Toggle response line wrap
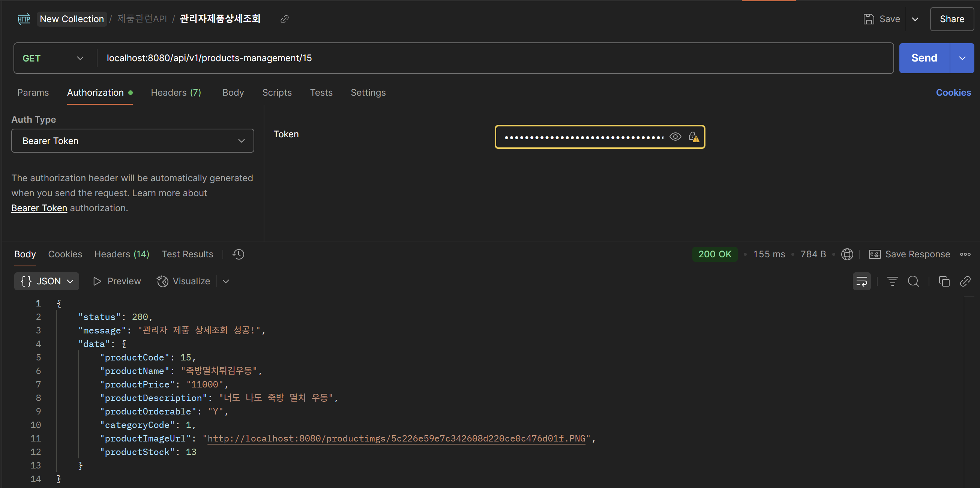The image size is (980, 488). click(862, 281)
